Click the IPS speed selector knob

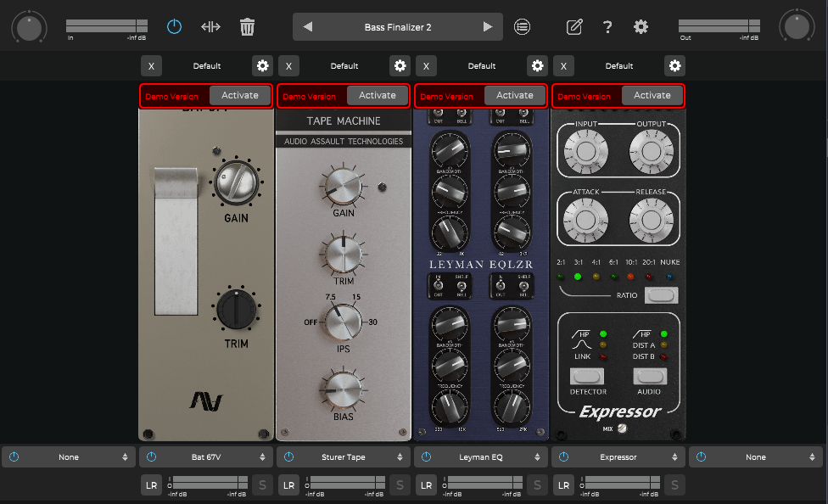(344, 322)
